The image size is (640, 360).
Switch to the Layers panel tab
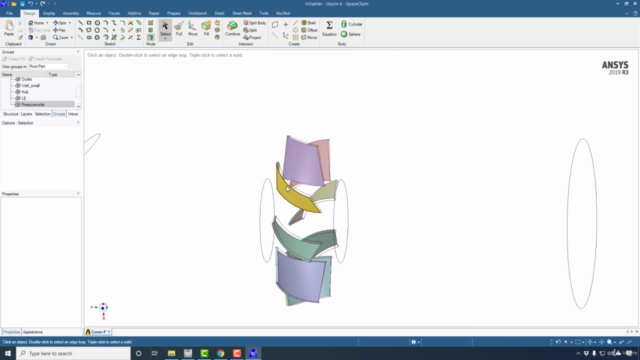point(27,114)
